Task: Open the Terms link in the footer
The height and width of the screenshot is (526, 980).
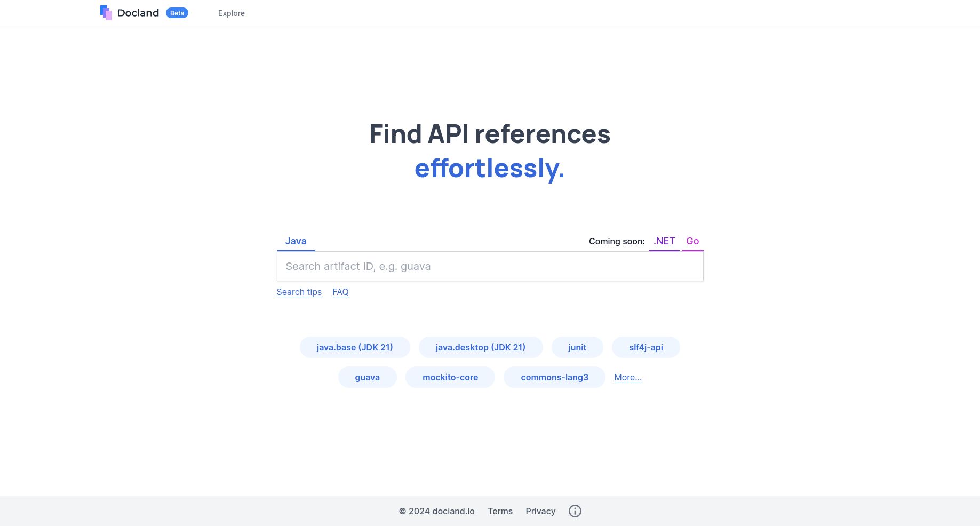Action: tap(500, 511)
